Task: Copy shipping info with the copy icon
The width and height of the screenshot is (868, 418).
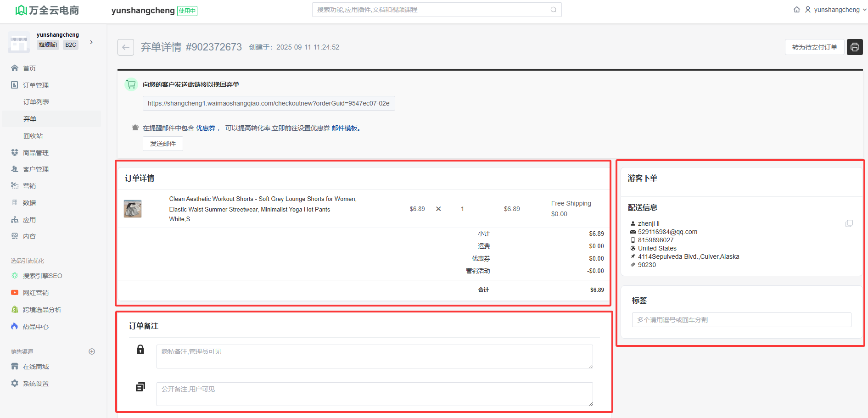Action: [x=849, y=223]
